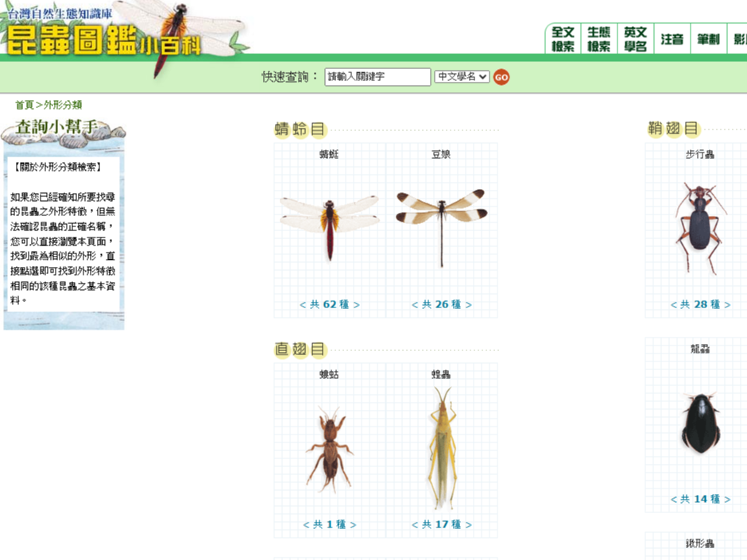Select the 注音 search tab
Screen dimensions: 747x560
click(x=672, y=39)
